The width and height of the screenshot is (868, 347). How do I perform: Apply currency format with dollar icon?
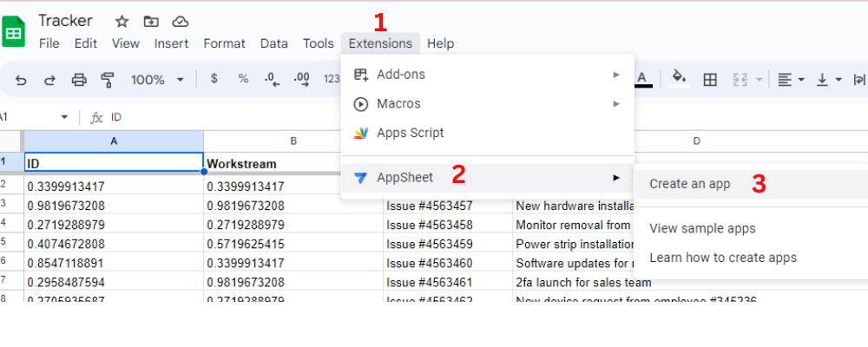[214, 79]
